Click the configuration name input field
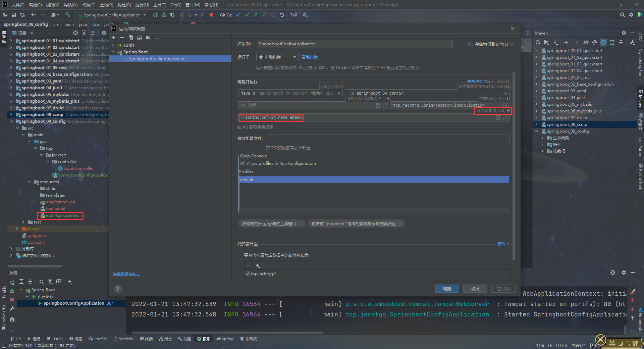Screen dimensions: 644x349 (355, 44)
